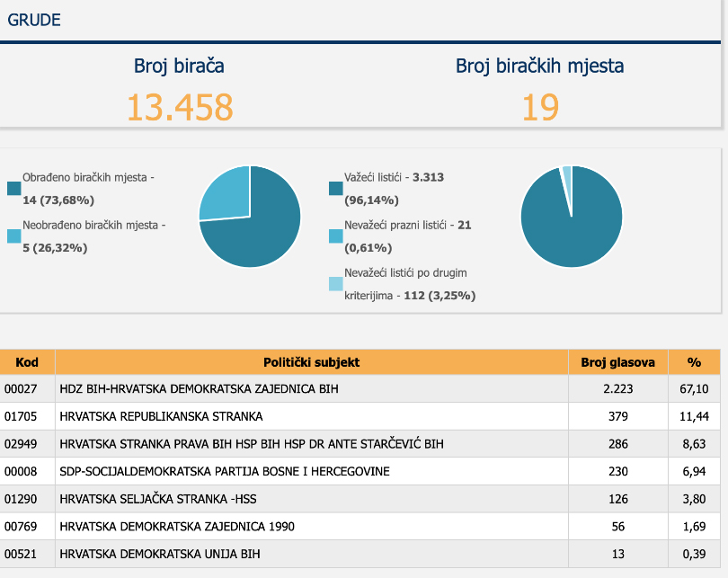This screenshot has height=578, width=728.
Task: Select HRVATSKA STRANKA PRAVA BIH row name
Action: click(x=252, y=444)
